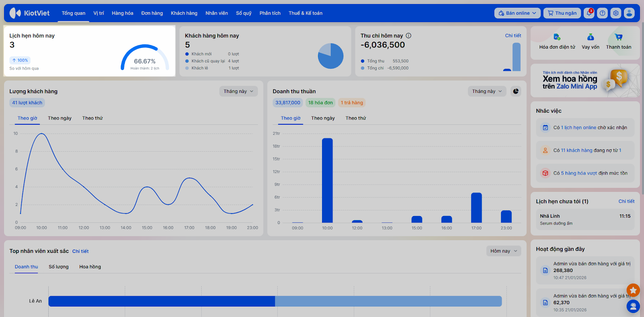Screen dimensions: 644x317
Task: Switch to Theo ngày tab in Doanh thu thuần
Action: point(323,118)
